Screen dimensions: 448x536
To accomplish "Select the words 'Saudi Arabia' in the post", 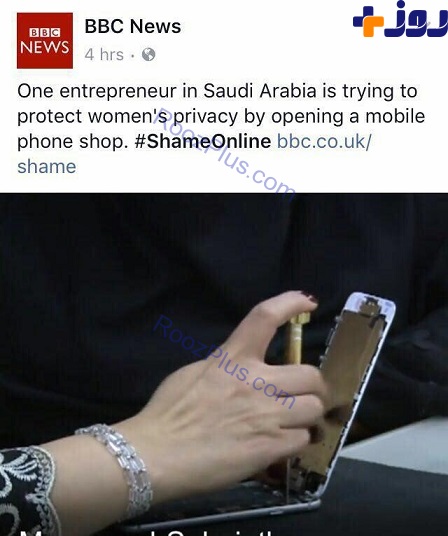I will [260, 91].
